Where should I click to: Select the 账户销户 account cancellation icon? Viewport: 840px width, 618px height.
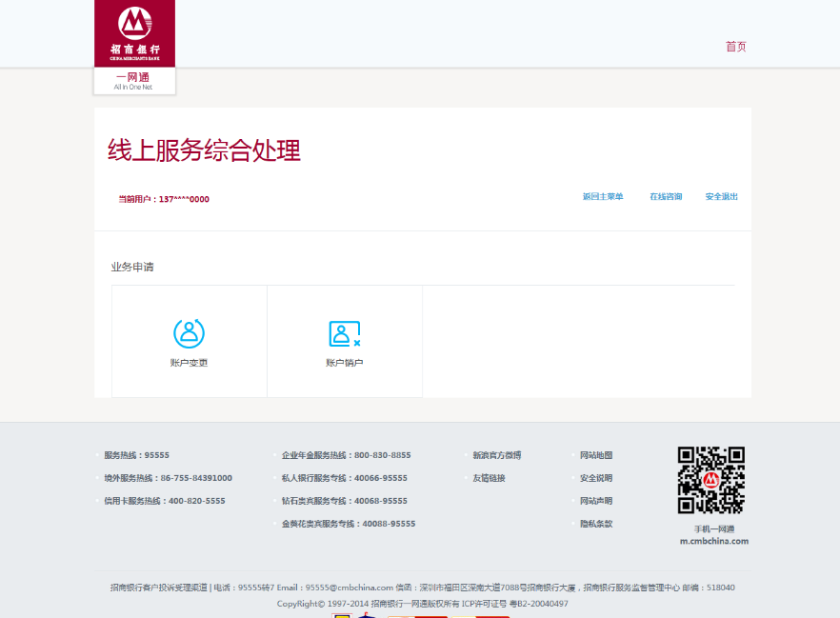click(x=344, y=333)
